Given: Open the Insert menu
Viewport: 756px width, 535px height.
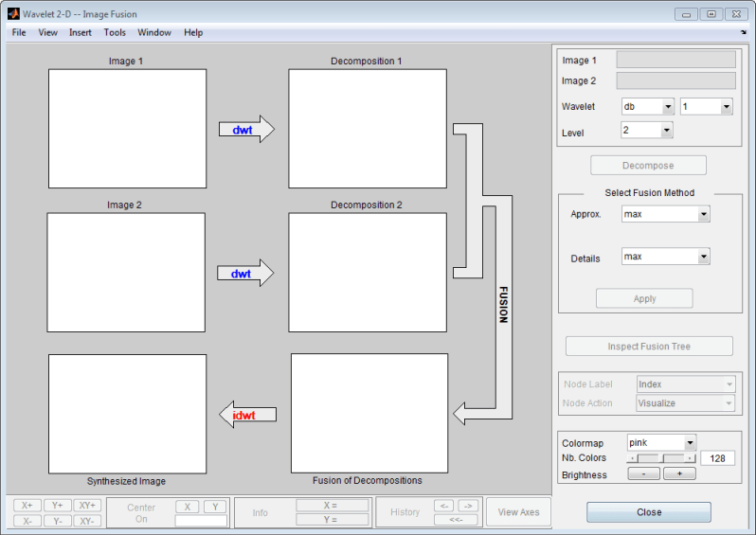Looking at the screenshot, I should coord(80,32).
